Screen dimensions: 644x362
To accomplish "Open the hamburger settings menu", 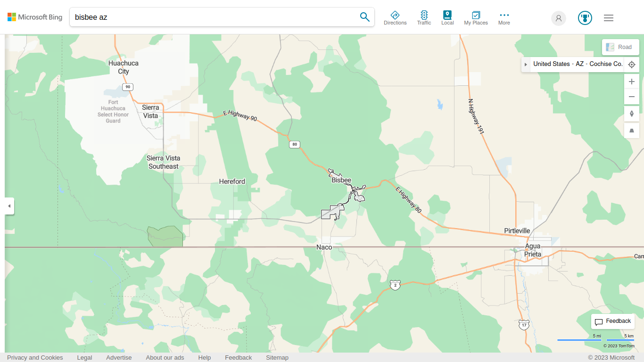I will pyautogui.click(x=609, y=18).
